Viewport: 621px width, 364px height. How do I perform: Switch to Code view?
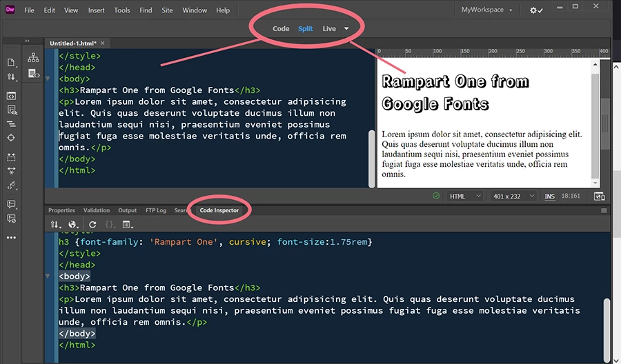pyautogui.click(x=281, y=28)
